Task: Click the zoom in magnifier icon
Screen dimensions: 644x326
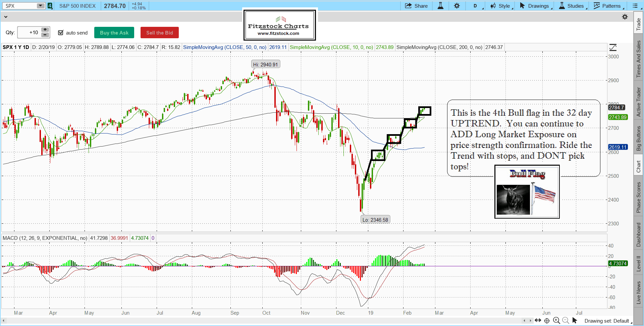Action: [556, 321]
